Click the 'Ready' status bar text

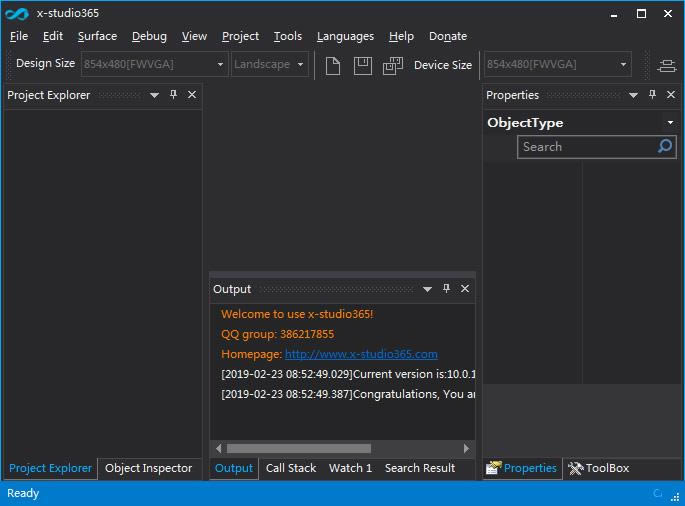click(x=23, y=493)
